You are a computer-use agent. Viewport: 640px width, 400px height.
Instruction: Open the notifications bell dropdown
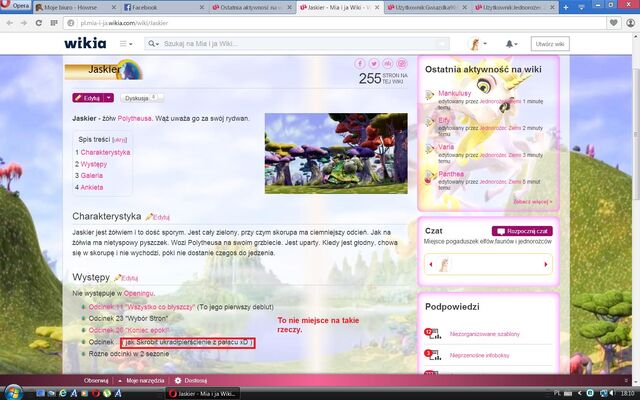[511, 44]
